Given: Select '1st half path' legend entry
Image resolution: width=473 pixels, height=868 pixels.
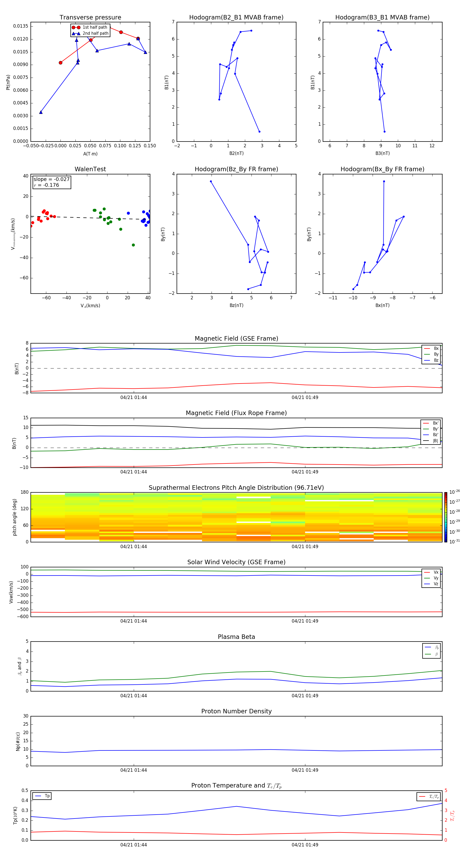Looking at the screenshot, I should pos(90,27).
